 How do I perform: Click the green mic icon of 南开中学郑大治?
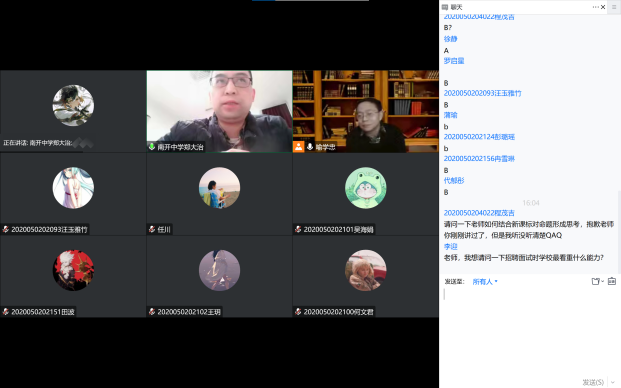pos(152,147)
